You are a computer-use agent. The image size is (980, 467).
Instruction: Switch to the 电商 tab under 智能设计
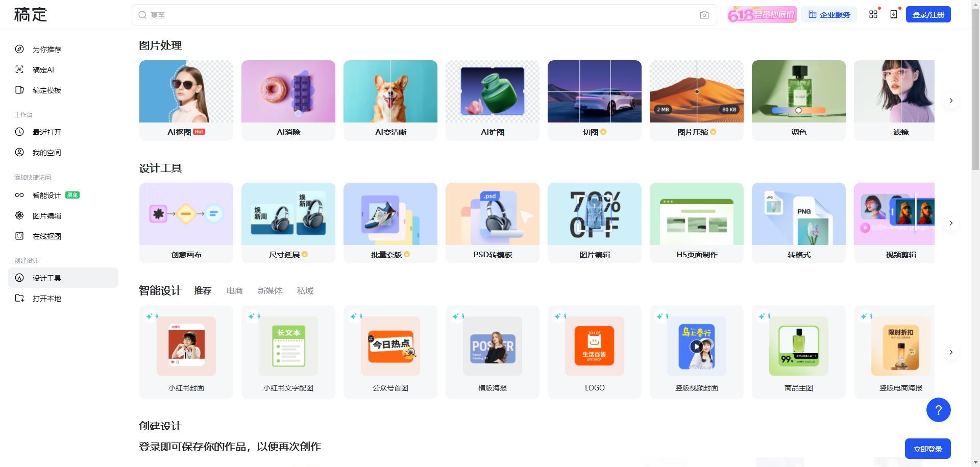click(234, 290)
